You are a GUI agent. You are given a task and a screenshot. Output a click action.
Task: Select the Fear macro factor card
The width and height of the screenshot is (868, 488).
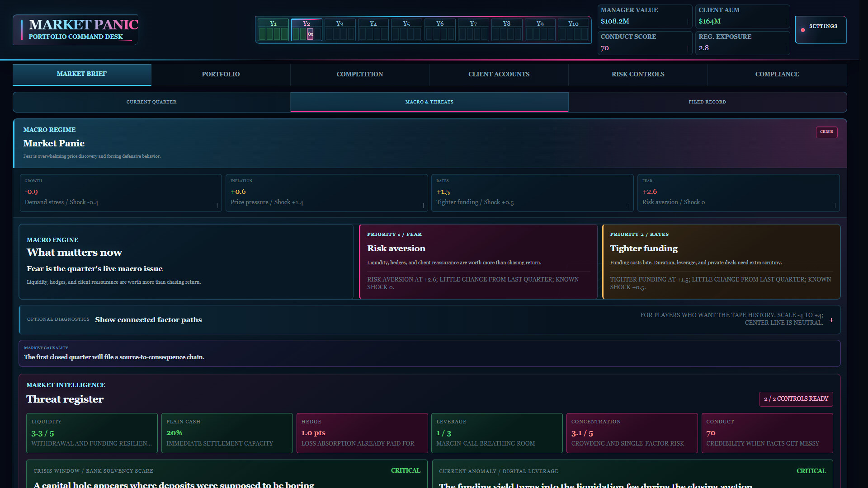[x=738, y=193]
